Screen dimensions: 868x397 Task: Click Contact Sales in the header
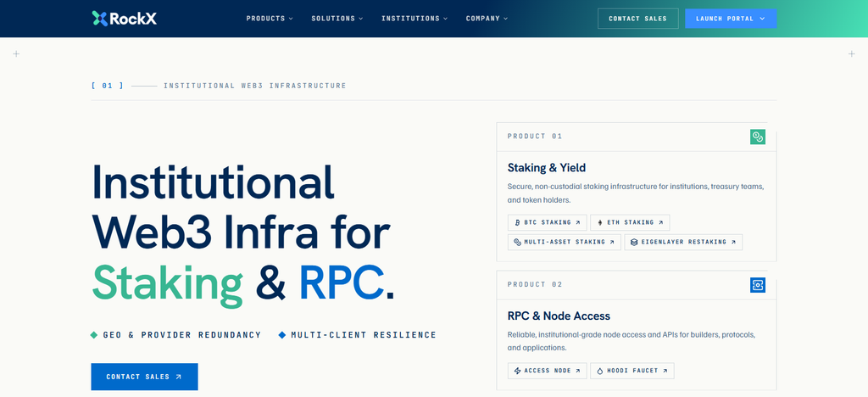637,19
